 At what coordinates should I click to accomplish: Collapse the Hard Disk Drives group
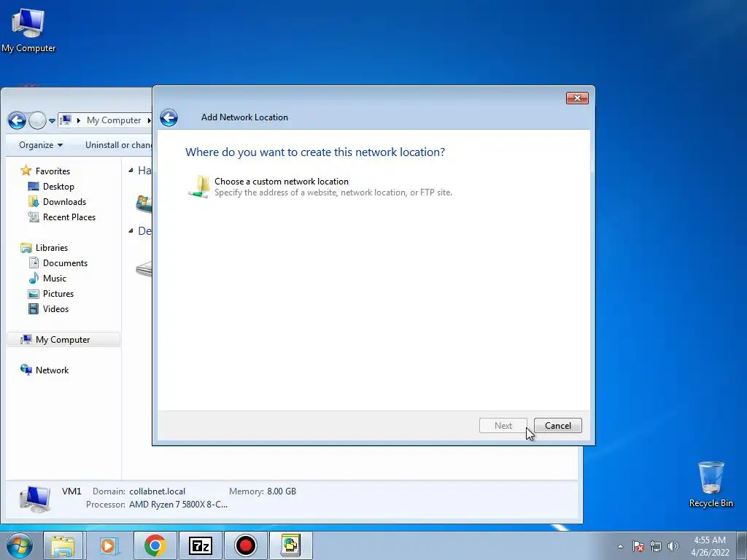pos(131,171)
